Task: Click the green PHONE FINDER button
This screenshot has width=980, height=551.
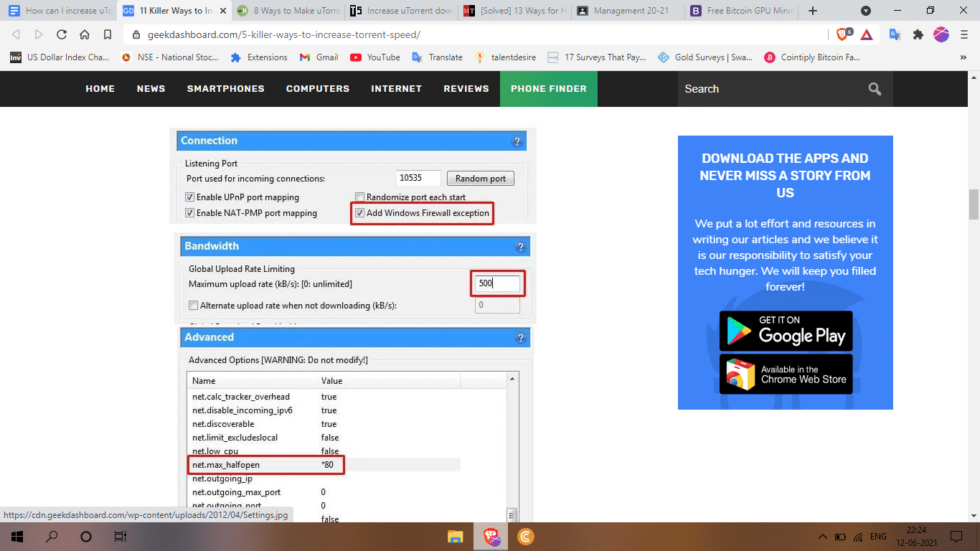Action: pos(549,89)
